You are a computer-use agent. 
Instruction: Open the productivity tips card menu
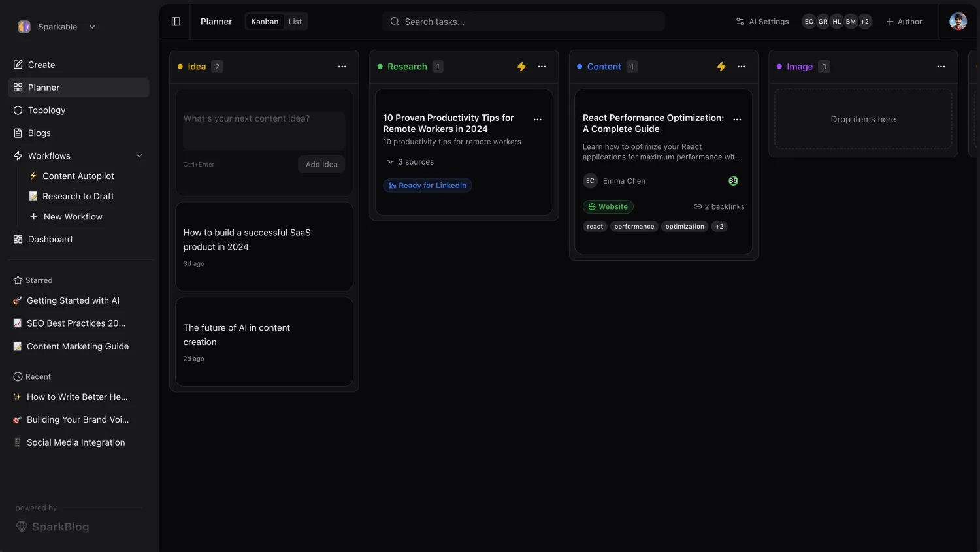538,120
